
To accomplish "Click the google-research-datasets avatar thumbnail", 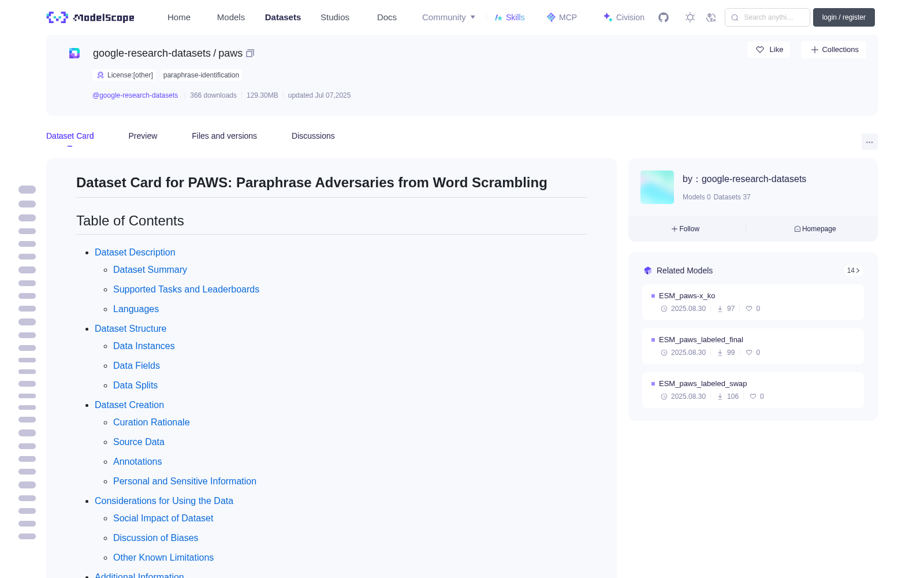I will 657,187.
